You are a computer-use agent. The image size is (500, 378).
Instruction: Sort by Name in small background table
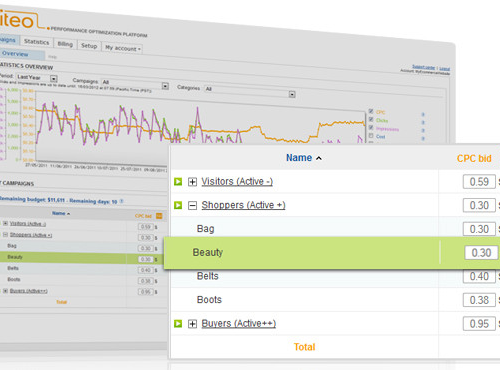pyautogui.click(x=59, y=213)
